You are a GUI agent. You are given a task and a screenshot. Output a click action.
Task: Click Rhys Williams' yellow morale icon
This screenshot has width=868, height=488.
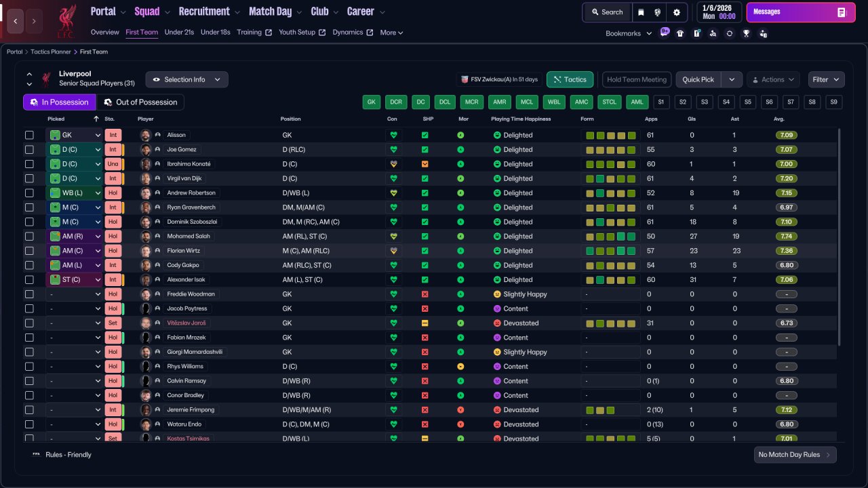(460, 367)
